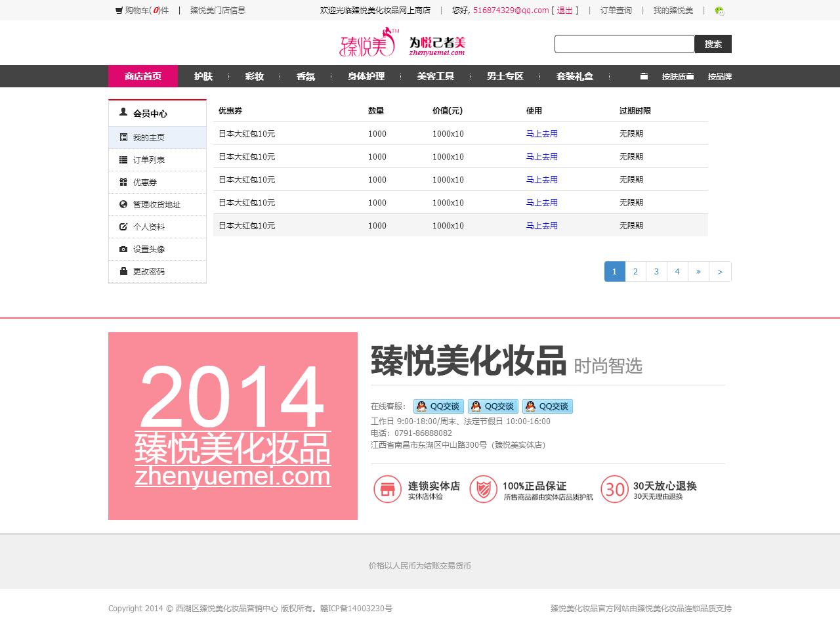Open the first QQ交谈 chat button
This screenshot has width=840, height=627.
(x=438, y=406)
